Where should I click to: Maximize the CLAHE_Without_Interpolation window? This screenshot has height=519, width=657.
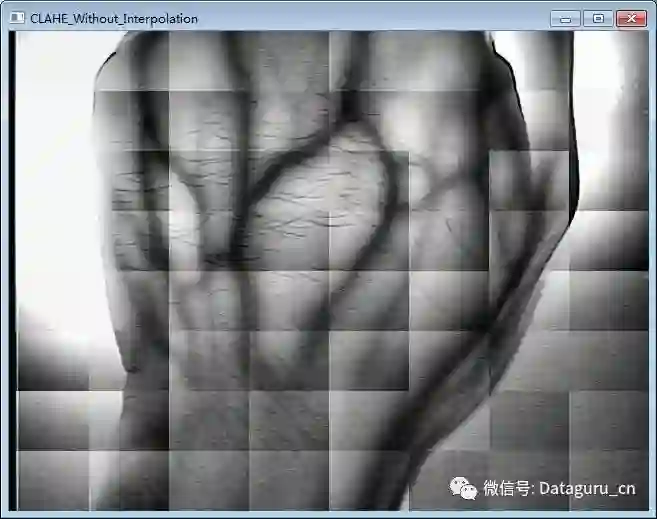[x=598, y=18]
